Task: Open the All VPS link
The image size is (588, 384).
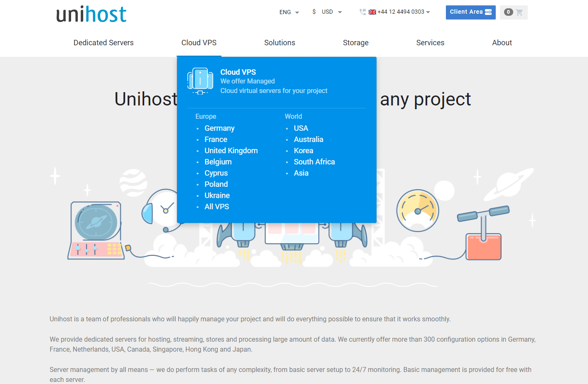Action: click(217, 207)
